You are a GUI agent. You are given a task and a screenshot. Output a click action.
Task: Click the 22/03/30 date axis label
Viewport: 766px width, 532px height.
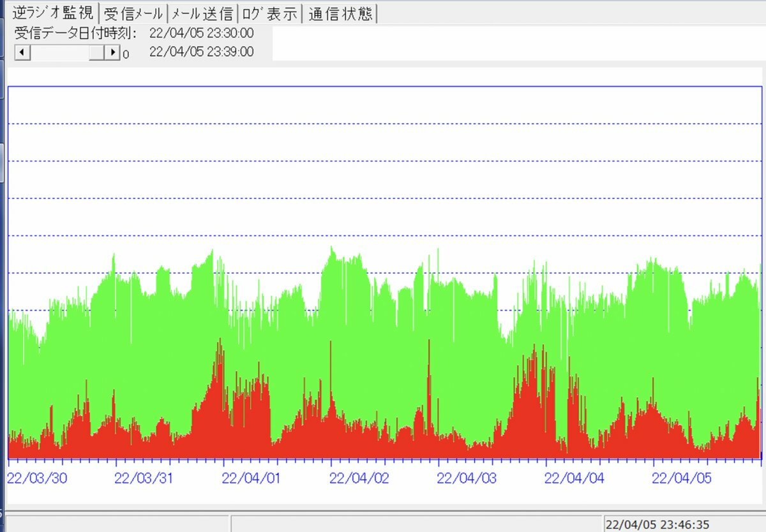pos(36,478)
